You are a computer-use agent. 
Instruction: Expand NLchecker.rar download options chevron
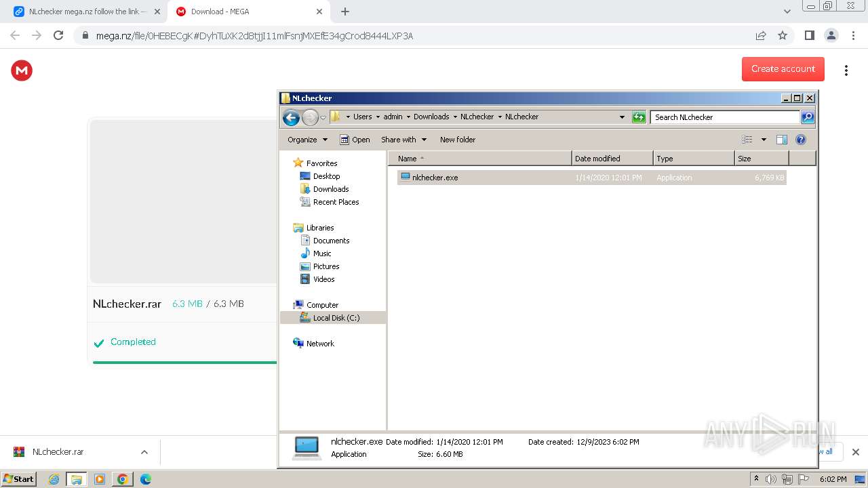coord(144,452)
